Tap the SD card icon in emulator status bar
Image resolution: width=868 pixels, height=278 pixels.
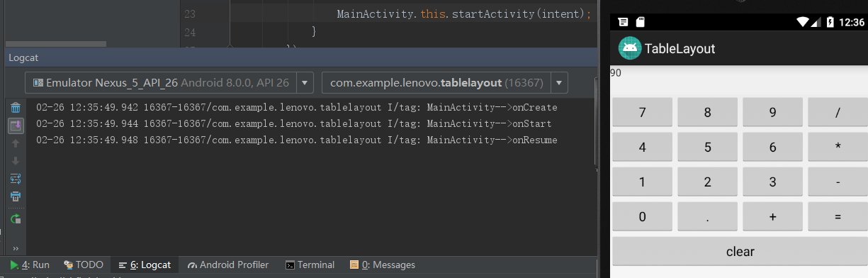tap(640, 22)
